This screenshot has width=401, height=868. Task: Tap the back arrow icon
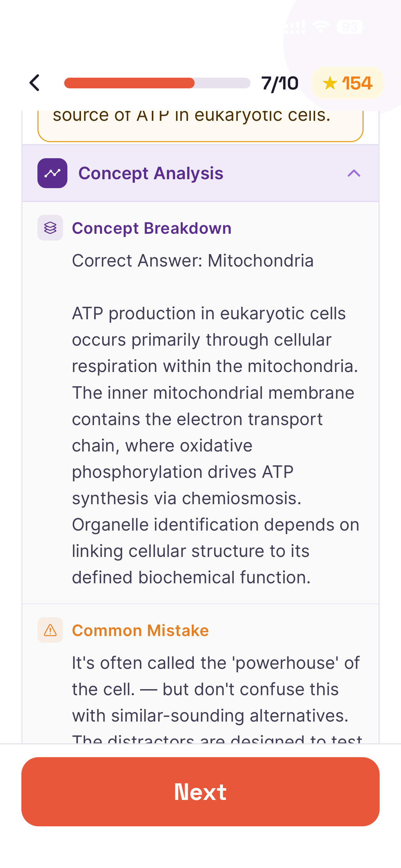tap(35, 83)
